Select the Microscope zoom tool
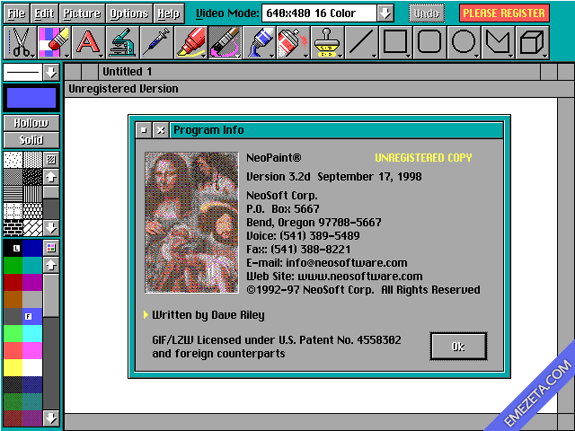575x431 pixels. click(122, 43)
